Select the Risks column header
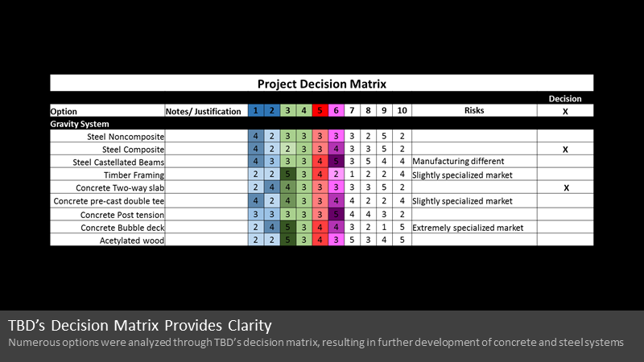This screenshot has height=362, width=644. [x=474, y=110]
